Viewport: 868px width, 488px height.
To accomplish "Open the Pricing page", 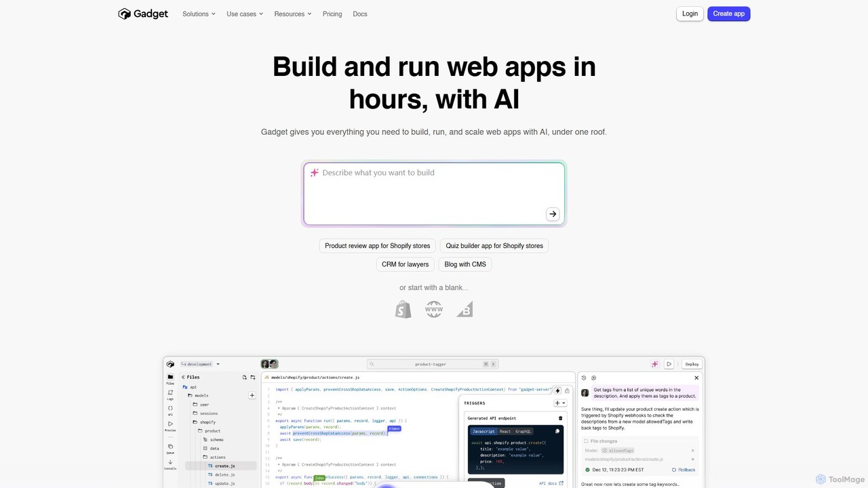I will pos(332,14).
